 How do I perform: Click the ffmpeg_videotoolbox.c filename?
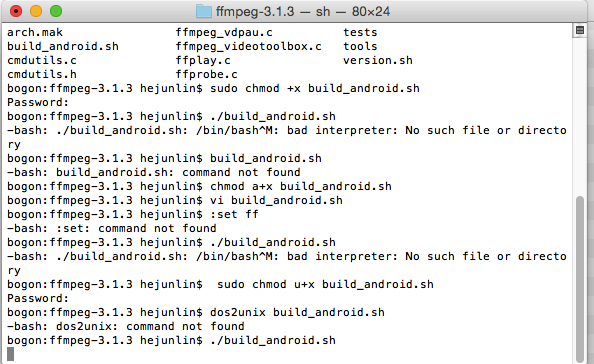[249, 47]
